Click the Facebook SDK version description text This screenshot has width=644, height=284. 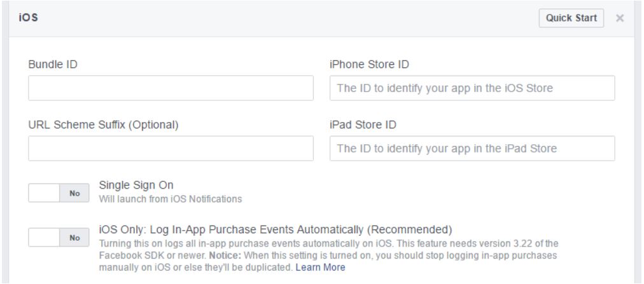(x=331, y=243)
